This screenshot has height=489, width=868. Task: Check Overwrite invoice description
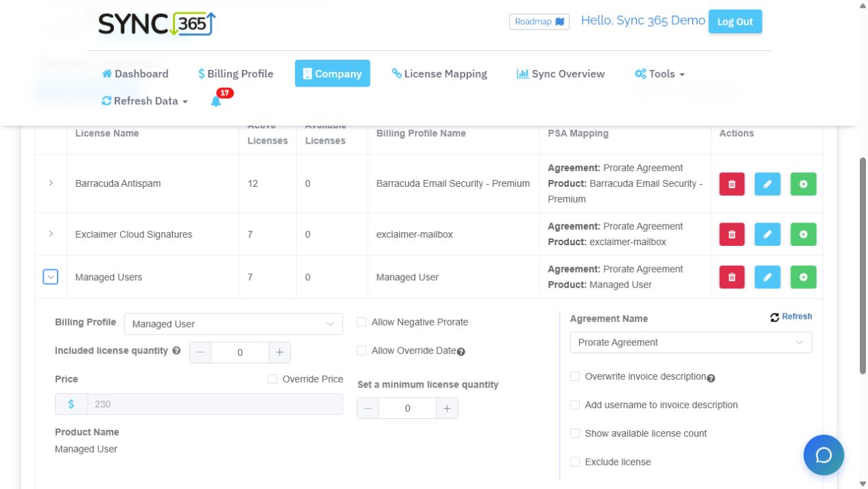click(x=575, y=376)
